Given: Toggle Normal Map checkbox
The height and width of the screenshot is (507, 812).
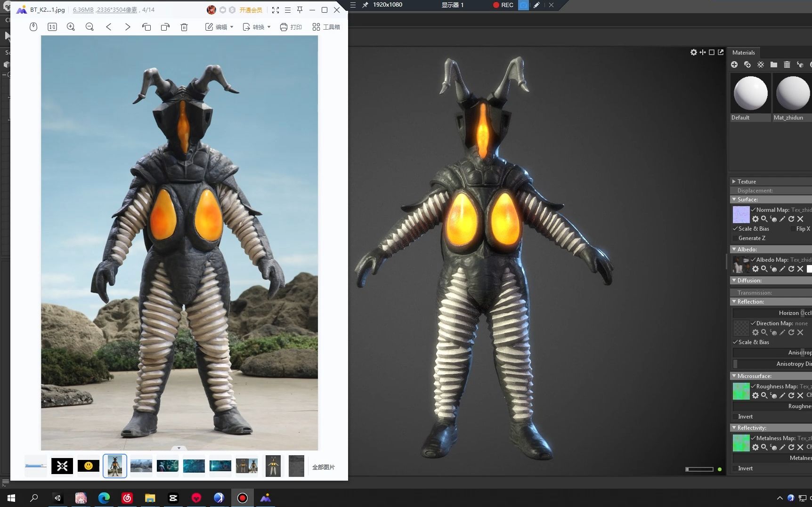Looking at the screenshot, I should tap(753, 210).
